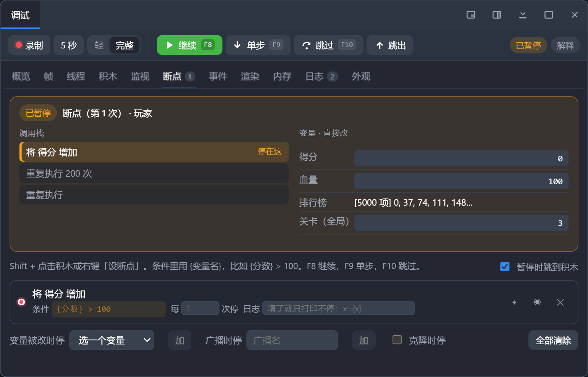Image resolution: width=588 pixels, height=377 pixels.
Task: Select the 断点 tab
Action: click(179, 76)
